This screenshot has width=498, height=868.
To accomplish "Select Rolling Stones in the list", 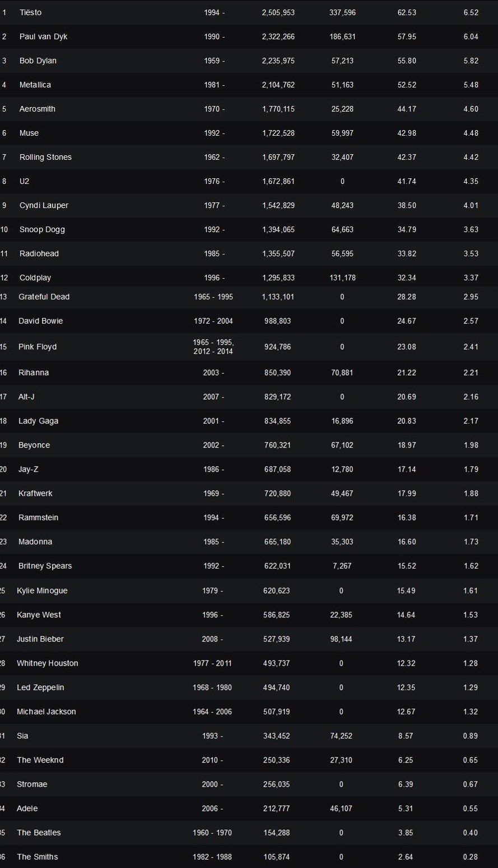I will click(45, 157).
